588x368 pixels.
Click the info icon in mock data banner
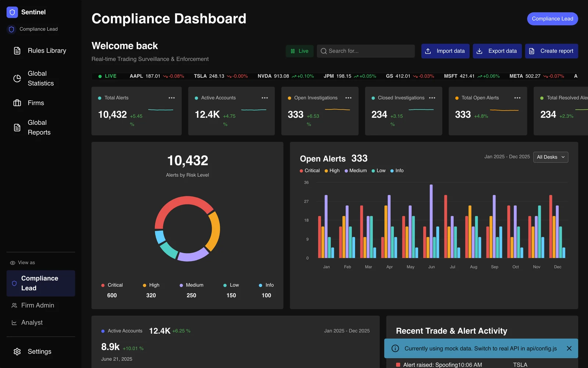395,348
